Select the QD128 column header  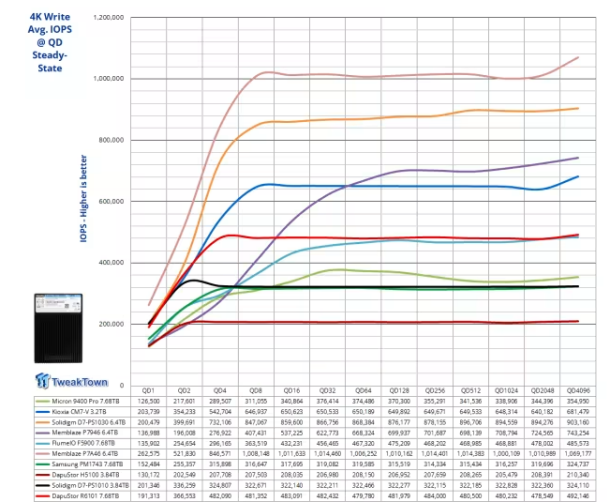click(x=399, y=391)
